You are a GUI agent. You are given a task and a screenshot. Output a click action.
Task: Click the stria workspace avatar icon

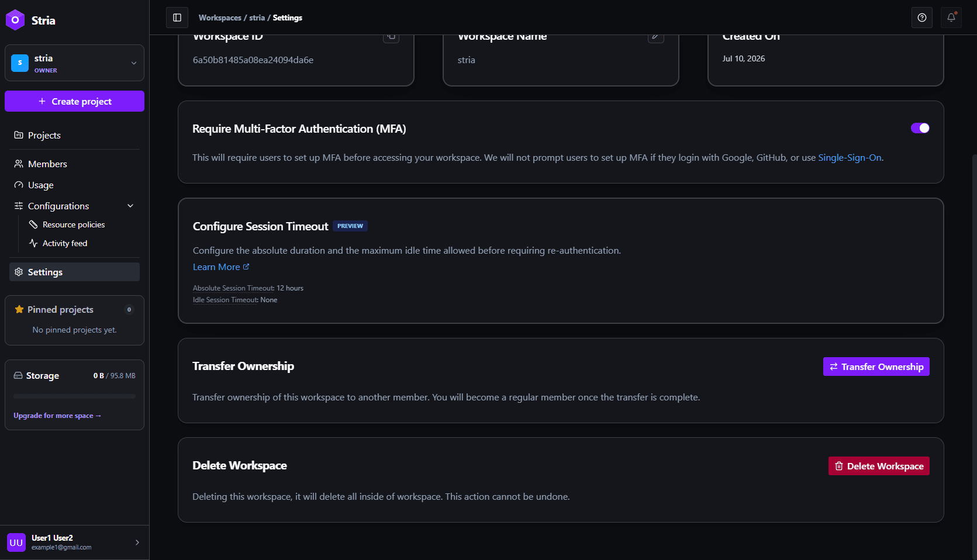20,63
